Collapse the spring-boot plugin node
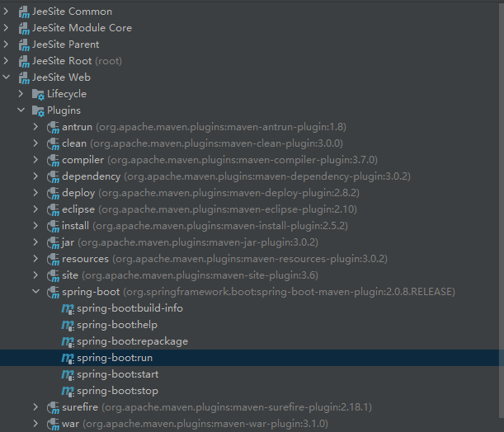 click(35, 292)
